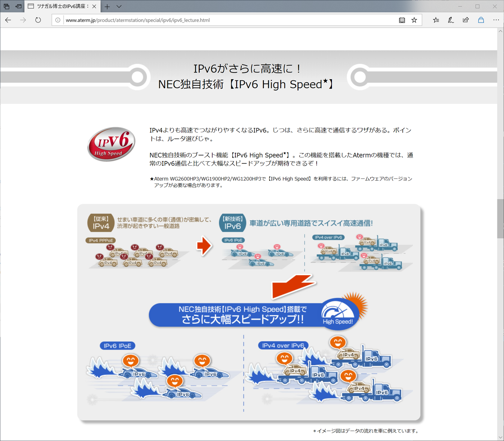Click the note ＊イメージ図はデータの流れ
504x441 pixels.
[x=365, y=431]
